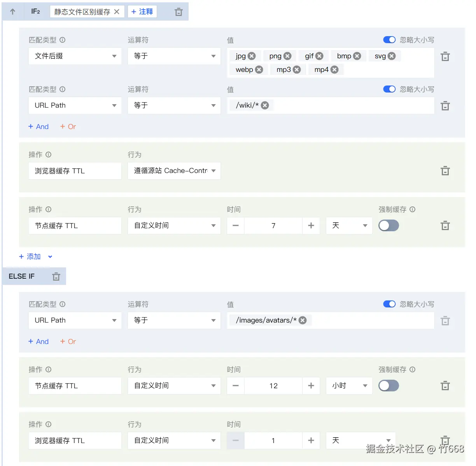Toggle 强制缓存 for the 7-day node cache
This screenshot has height=466, width=476.
tap(389, 225)
